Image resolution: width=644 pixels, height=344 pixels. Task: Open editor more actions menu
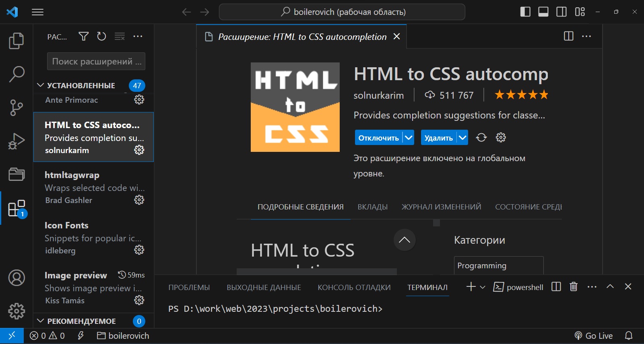click(586, 36)
